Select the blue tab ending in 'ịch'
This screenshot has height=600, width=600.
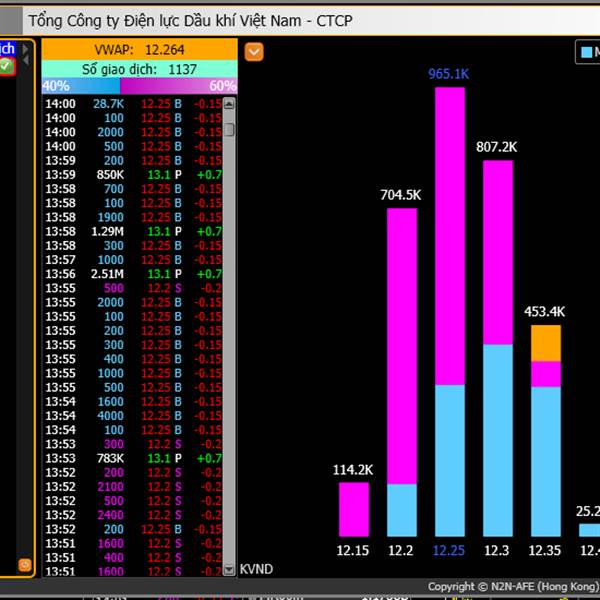click(x=8, y=49)
